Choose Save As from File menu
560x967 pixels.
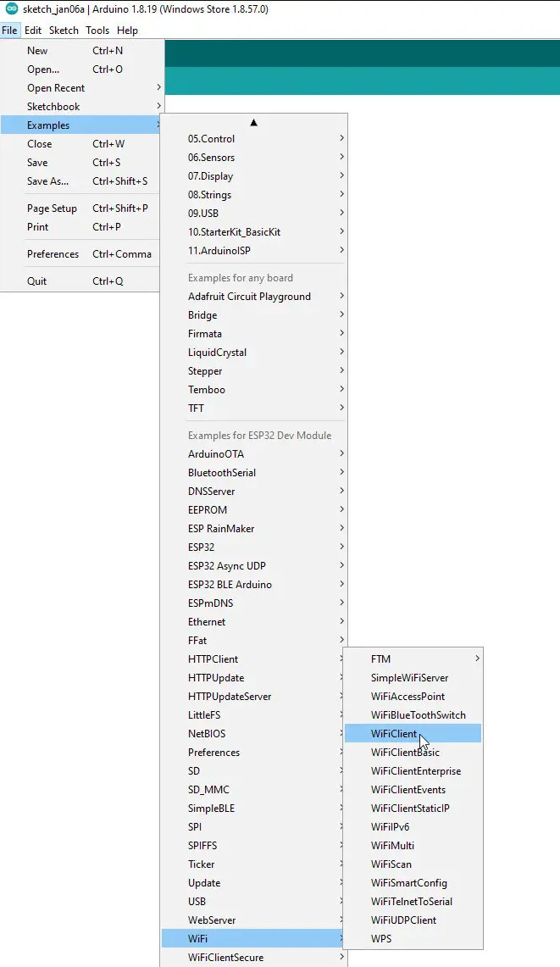pos(47,181)
